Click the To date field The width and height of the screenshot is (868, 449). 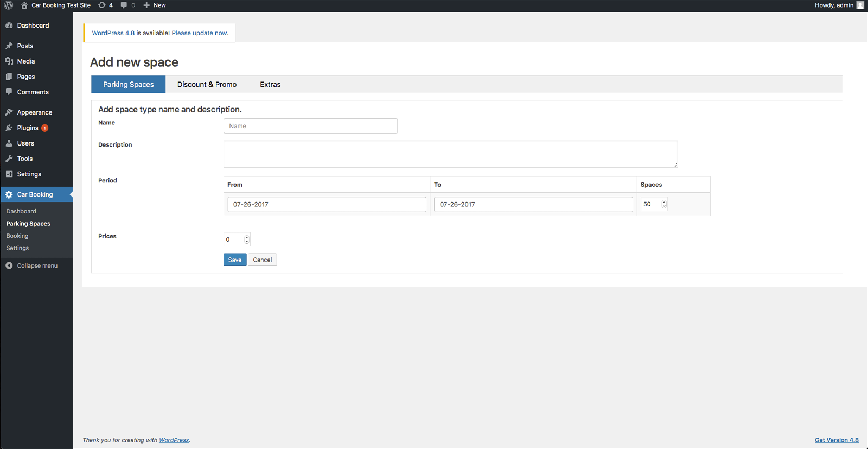[533, 204]
